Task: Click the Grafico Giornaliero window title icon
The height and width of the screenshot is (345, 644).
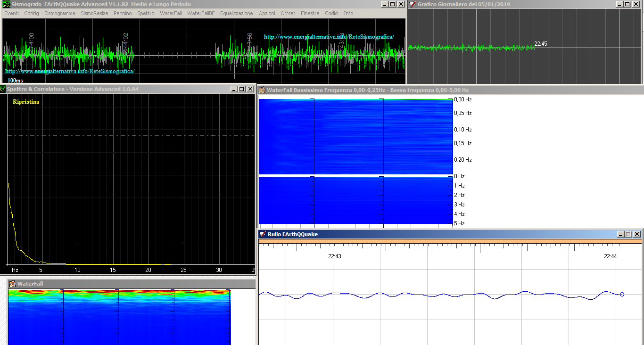Action: 413,4
